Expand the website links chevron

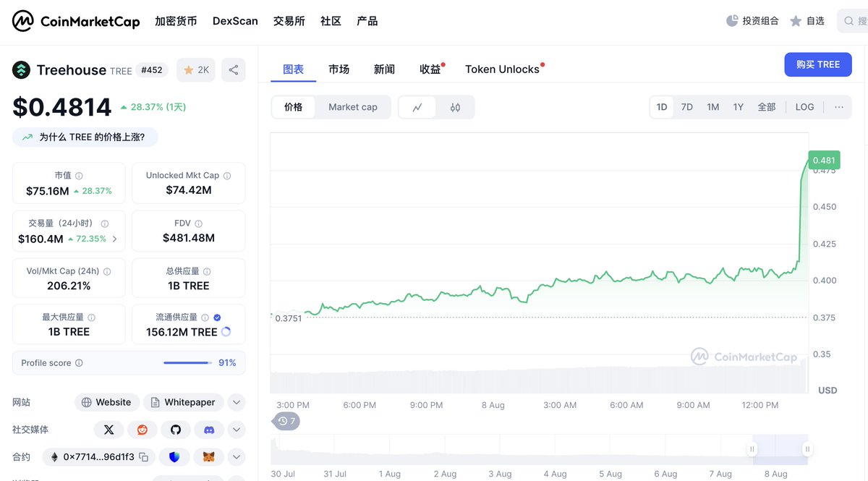coord(237,402)
